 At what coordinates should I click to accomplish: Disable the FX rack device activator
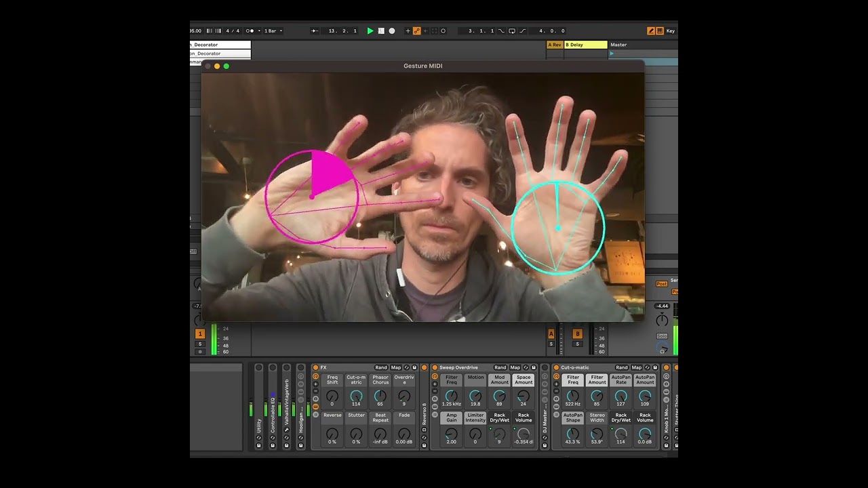(315, 368)
